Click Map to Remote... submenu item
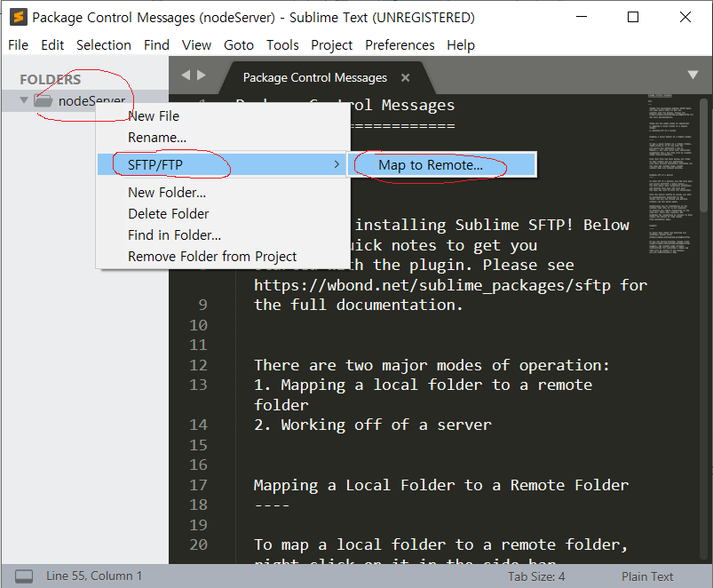 tap(442, 164)
